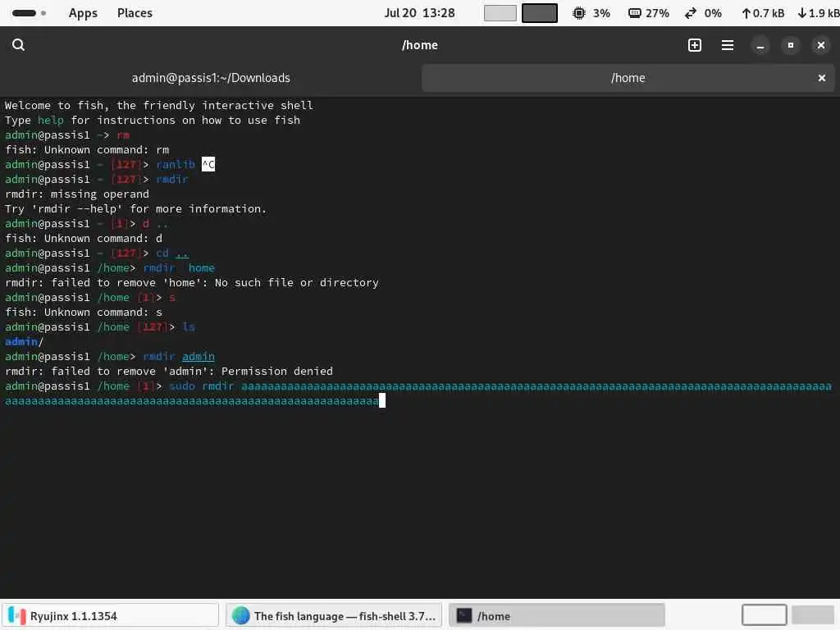840x630 pixels.
Task: Click the swap usage arrows icon
Action: [691, 13]
